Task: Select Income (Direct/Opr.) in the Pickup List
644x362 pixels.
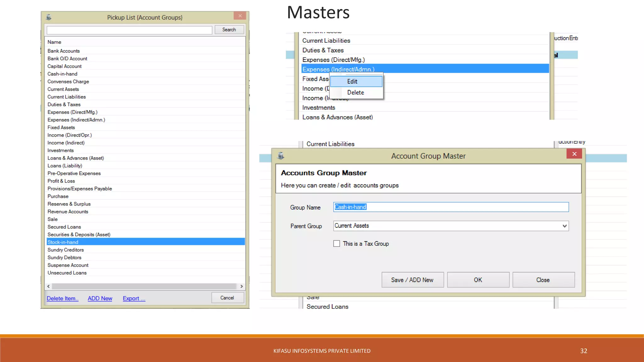Action: click(x=146, y=135)
